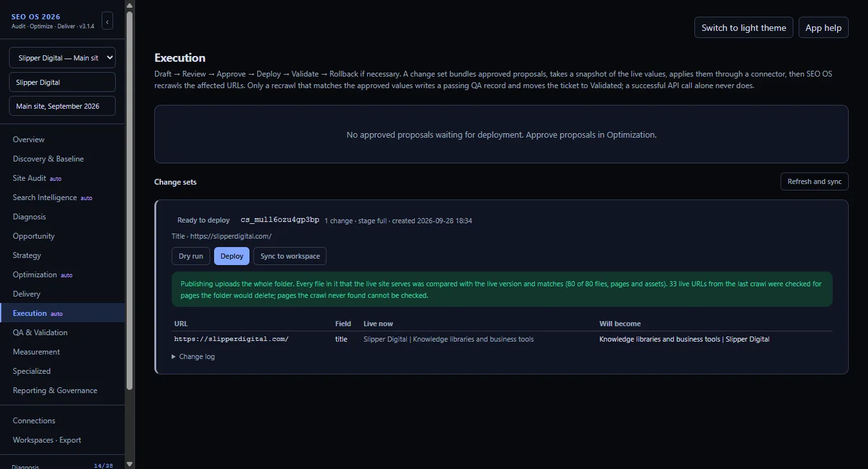The height and width of the screenshot is (469, 868).
Task: Click the sidebar scrollbar down arrow
Action: [x=129, y=464]
